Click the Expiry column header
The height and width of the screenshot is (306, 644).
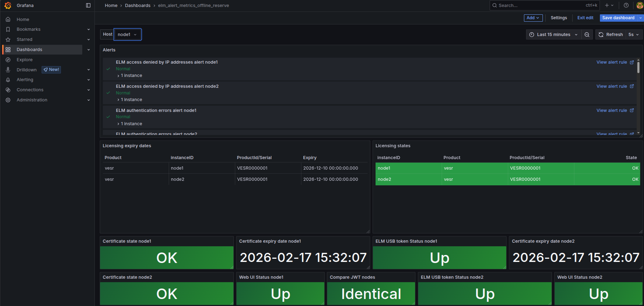click(x=310, y=158)
